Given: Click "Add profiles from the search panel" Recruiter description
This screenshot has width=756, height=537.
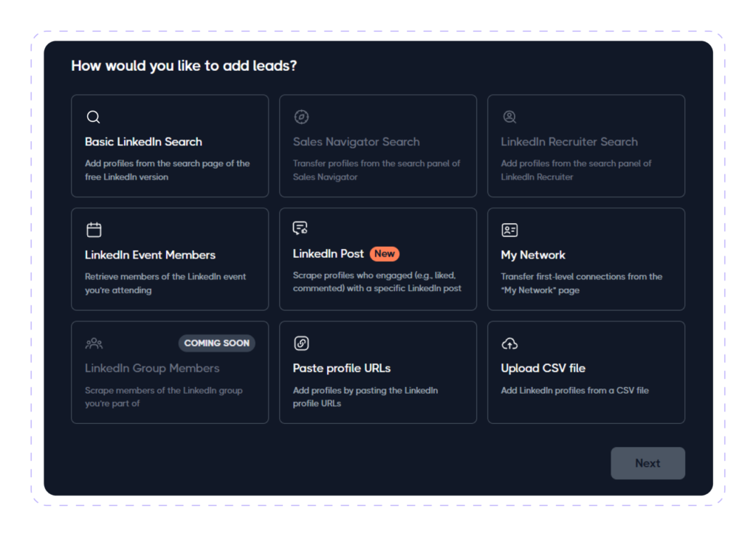Looking at the screenshot, I should point(576,170).
